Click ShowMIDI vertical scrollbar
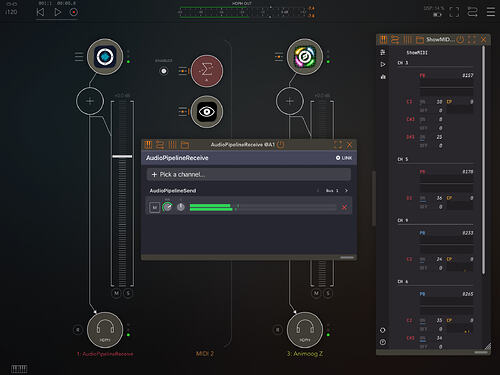500x375 pixels. (x=484, y=160)
